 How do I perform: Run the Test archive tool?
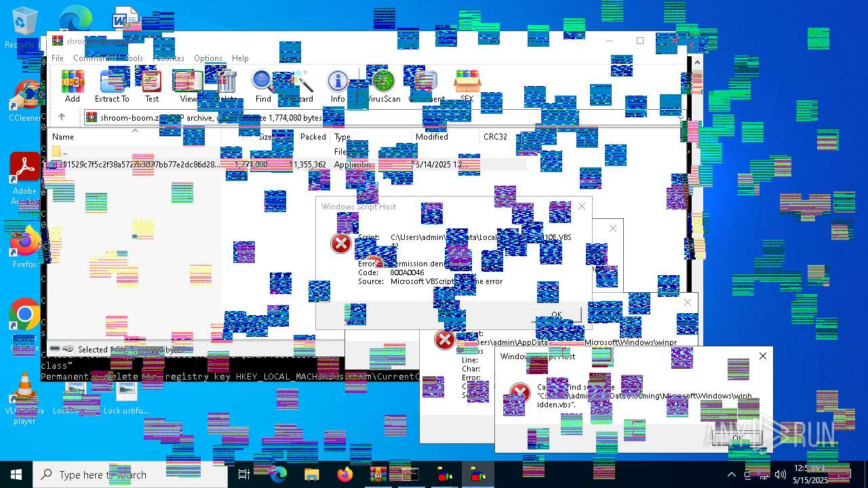point(152,86)
